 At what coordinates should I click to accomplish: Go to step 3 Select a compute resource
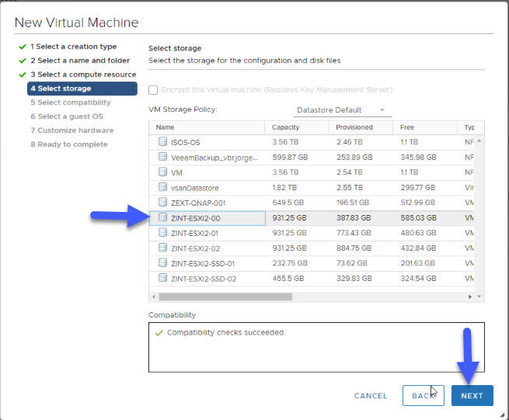pos(83,75)
